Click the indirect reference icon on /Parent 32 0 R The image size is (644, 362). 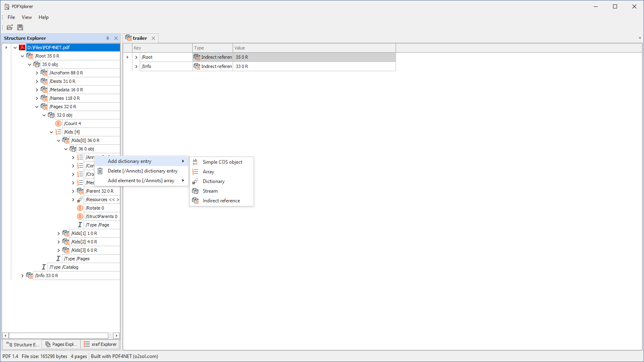80,191
